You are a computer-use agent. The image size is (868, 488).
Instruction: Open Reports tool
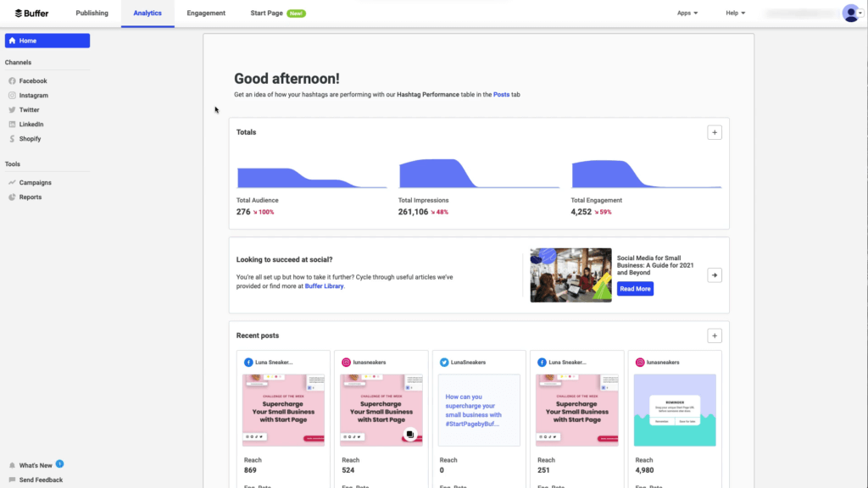click(x=30, y=197)
